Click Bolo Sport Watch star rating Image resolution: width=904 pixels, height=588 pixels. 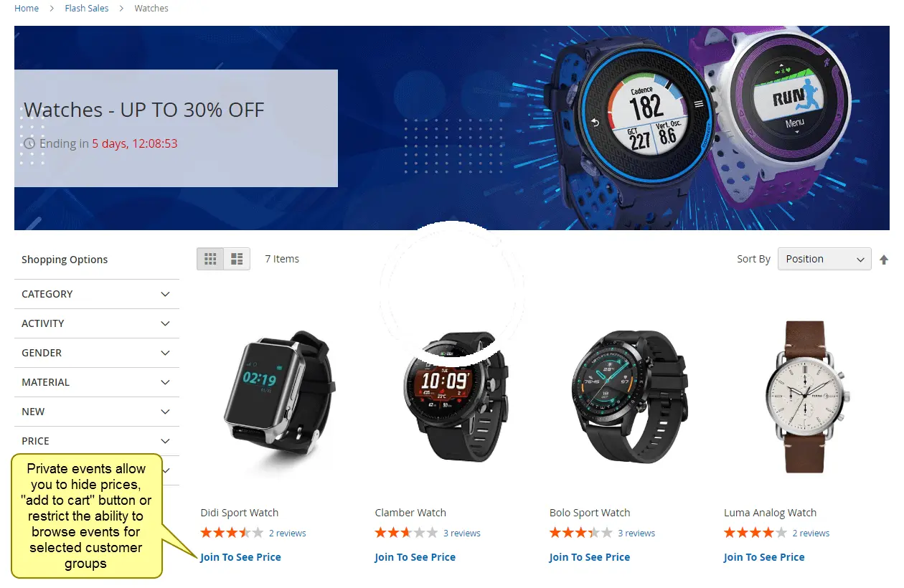tap(581, 533)
